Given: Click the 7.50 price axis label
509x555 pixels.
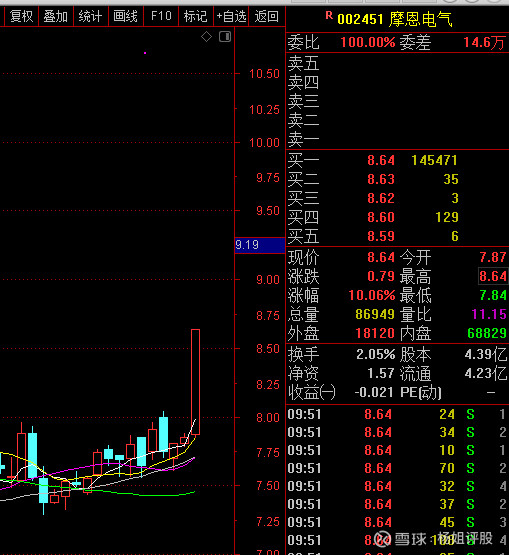Looking at the screenshot, I should coord(268,486).
